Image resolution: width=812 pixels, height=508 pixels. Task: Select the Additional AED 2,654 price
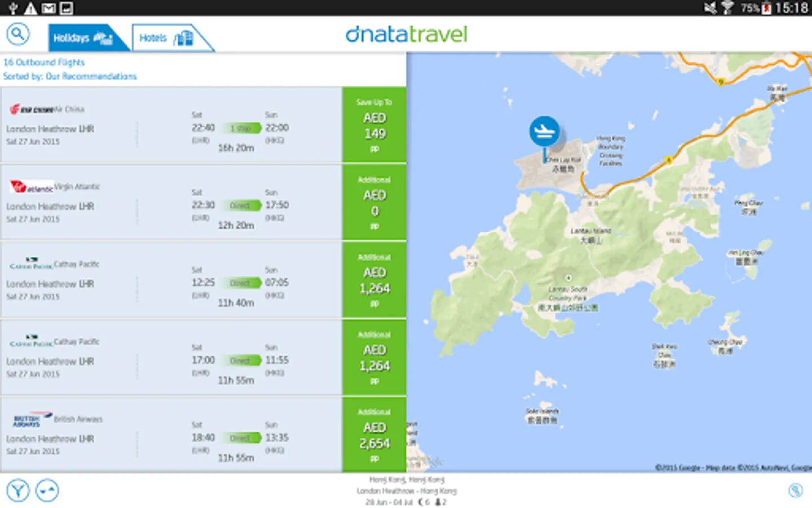tap(374, 435)
